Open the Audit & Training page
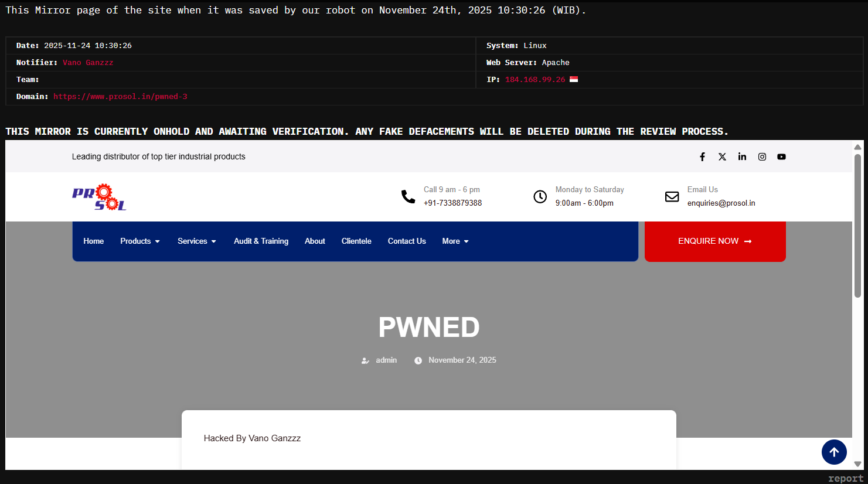The height and width of the screenshot is (484, 868). point(261,241)
